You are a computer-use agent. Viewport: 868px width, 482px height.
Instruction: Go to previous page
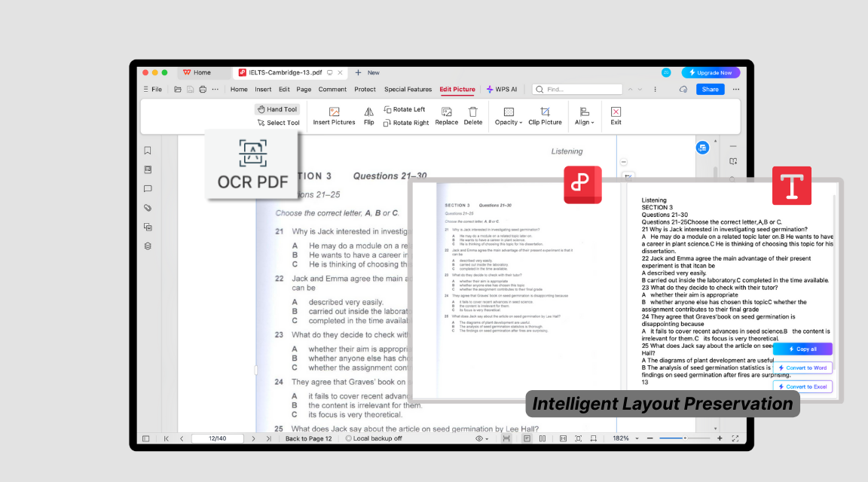pyautogui.click(x=182, y=438)
